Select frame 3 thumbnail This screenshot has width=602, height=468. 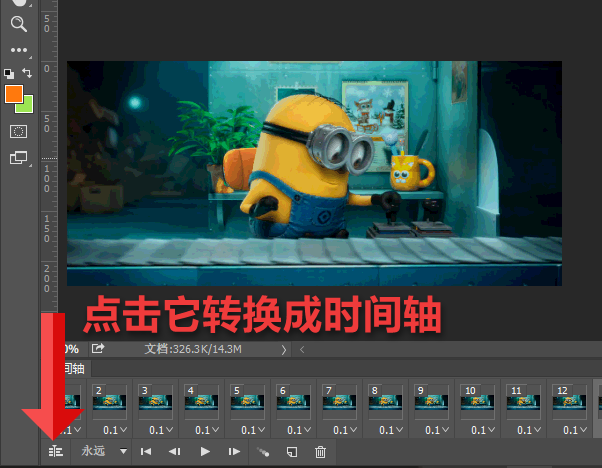155,402
